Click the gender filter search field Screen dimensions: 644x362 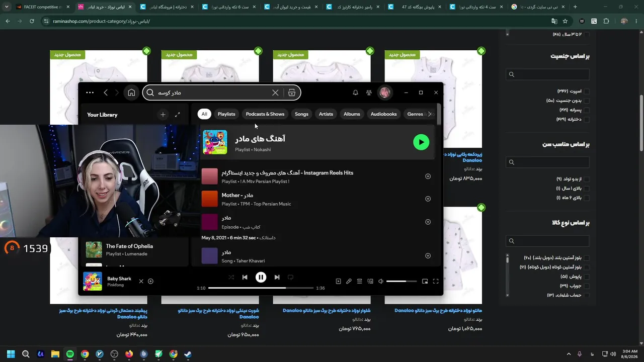(x=547, y=74)
